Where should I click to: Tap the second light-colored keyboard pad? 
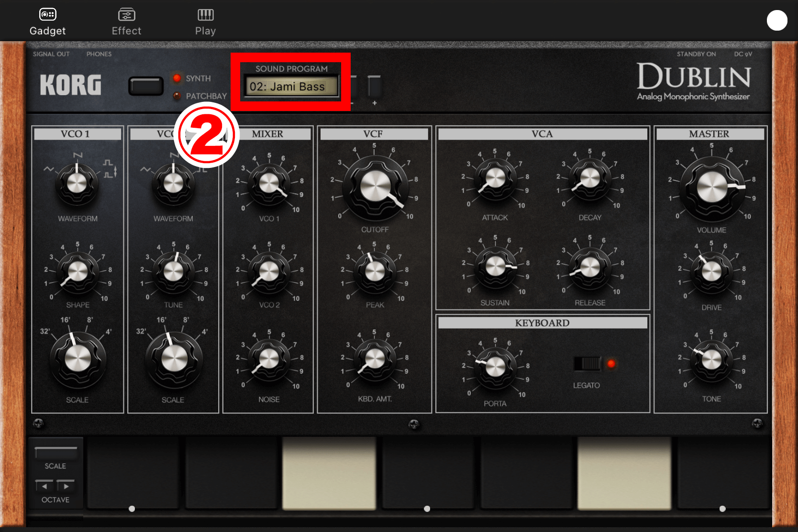pos(624,473)
